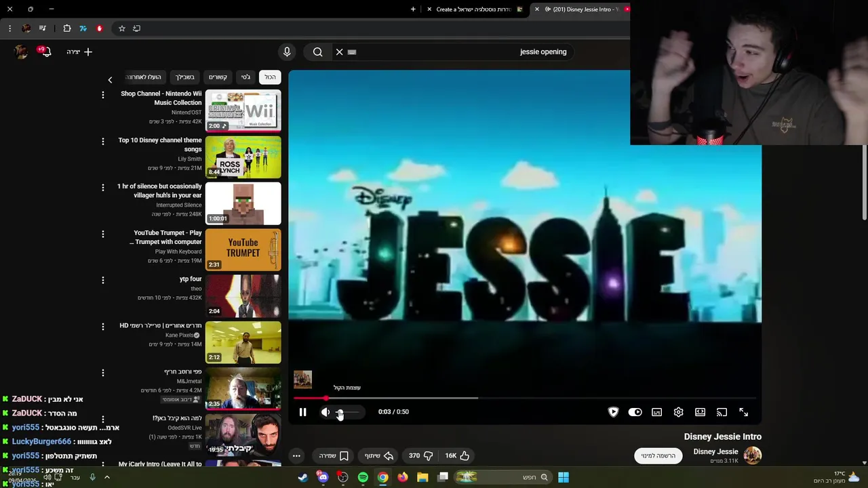This screenshot has height=488, width=868.
Task: Open the YouTube account avatar menu
Action: pyautogui.click(x=21, y=52)
